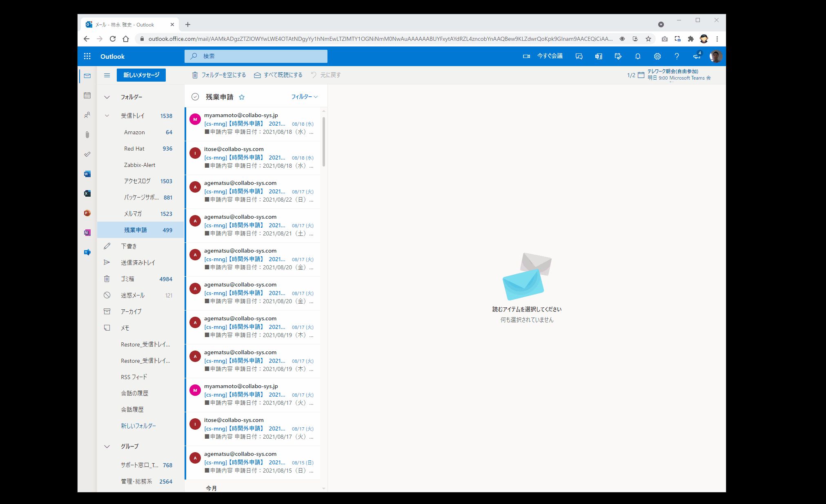Toggle the navigation pane hamburger button
The image size is (826, 504).
(107, 75)
